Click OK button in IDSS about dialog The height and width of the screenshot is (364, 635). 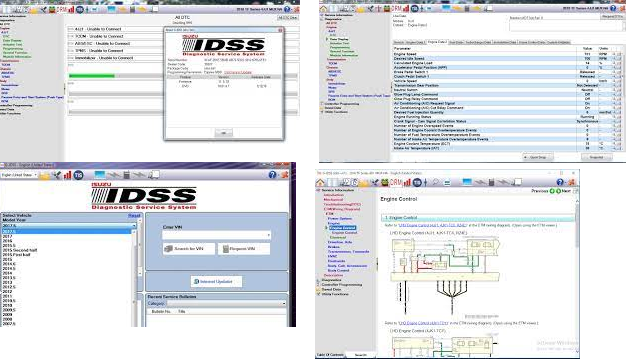(x=224, y=132)
